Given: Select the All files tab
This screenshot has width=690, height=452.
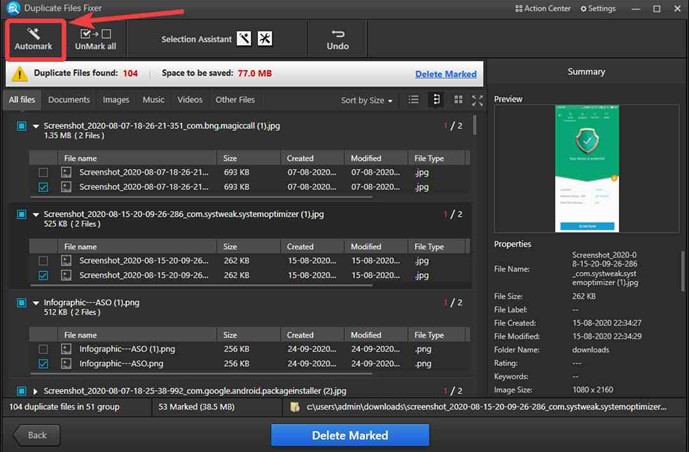Looking at the screenshot, I should pyautogui.click(x=22, y=100).
